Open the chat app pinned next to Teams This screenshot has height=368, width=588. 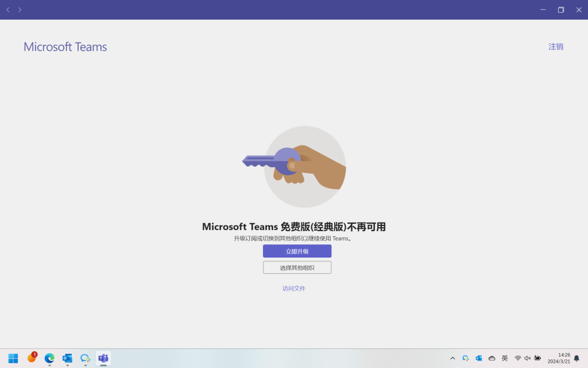(x=86, y=358)
